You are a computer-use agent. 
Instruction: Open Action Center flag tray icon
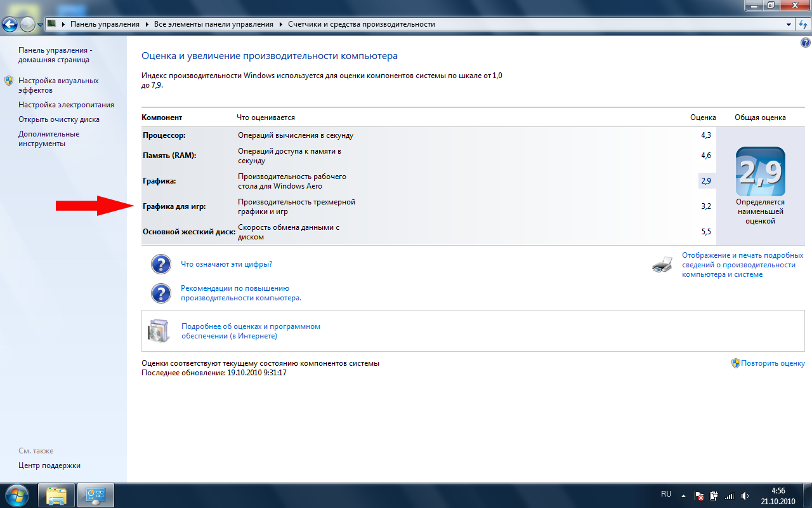coord(699,496)
